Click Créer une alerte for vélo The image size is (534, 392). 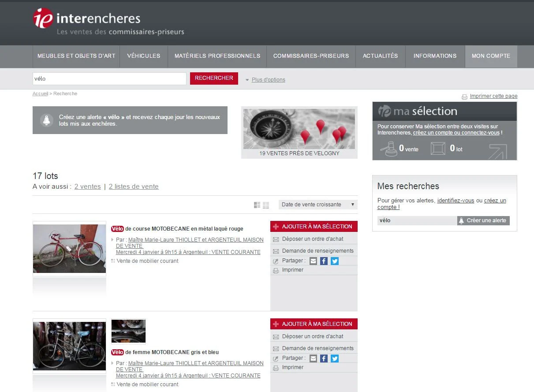click(x=483, y=220)
